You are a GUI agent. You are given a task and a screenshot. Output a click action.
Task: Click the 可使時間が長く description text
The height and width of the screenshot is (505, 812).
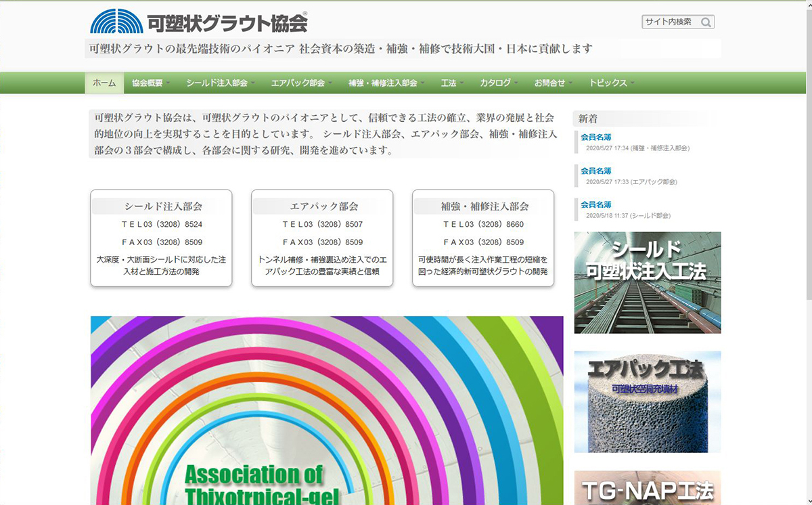483,265
